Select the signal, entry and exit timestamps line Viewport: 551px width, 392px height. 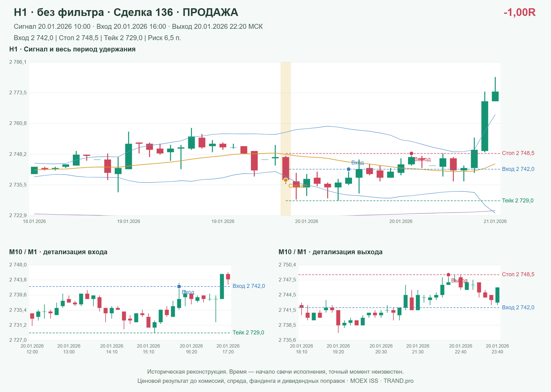tap(138, 27)
